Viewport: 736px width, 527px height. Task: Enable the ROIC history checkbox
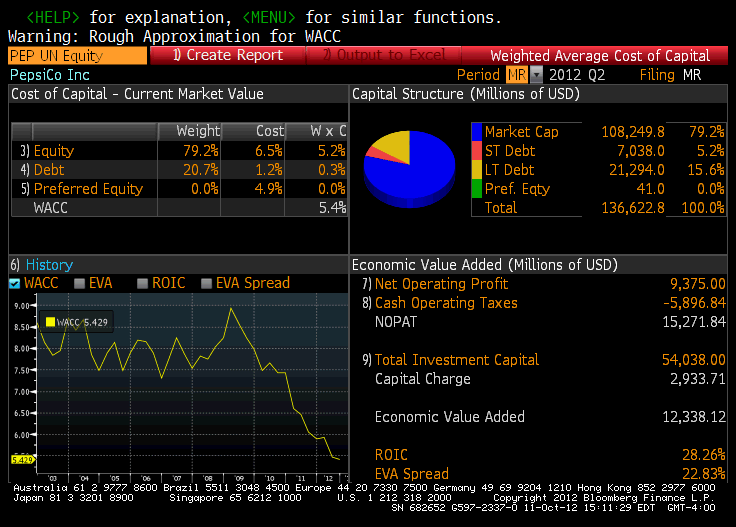tap(142, 283)
